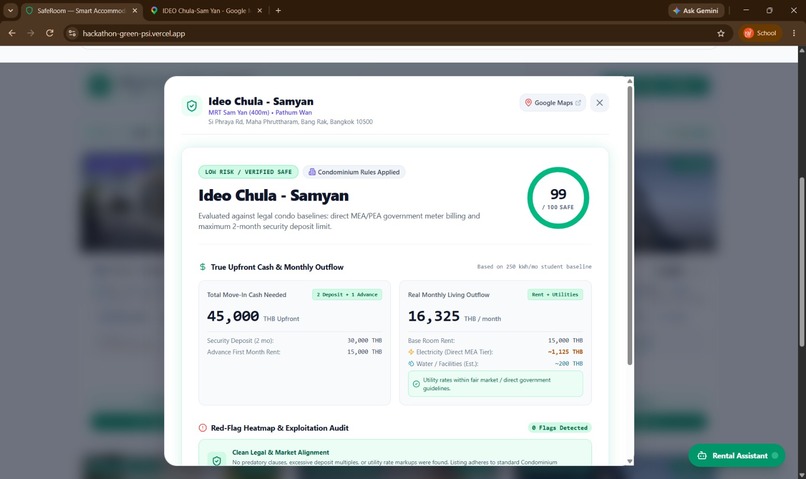The width and height of the screenshot is (806, 479).
Task: Close the Ideo Chula - Samyan modal
Action: click(x=599, y=103)
